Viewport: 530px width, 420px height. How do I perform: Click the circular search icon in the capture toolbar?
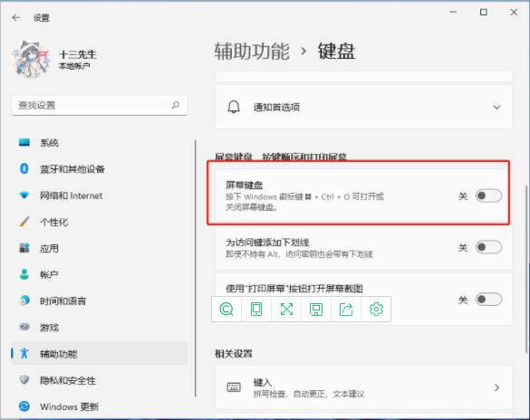(x=226, y=309)
